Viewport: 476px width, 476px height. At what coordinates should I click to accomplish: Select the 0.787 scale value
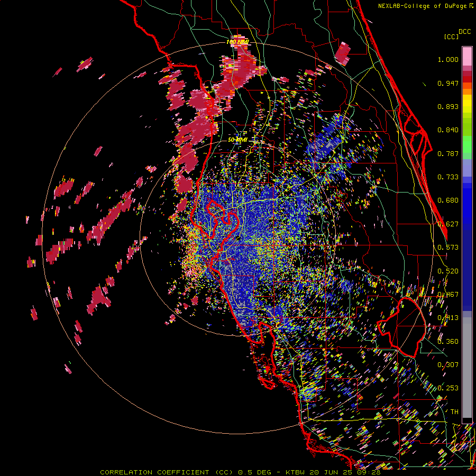pyautogui.click(x=448, y=153)
